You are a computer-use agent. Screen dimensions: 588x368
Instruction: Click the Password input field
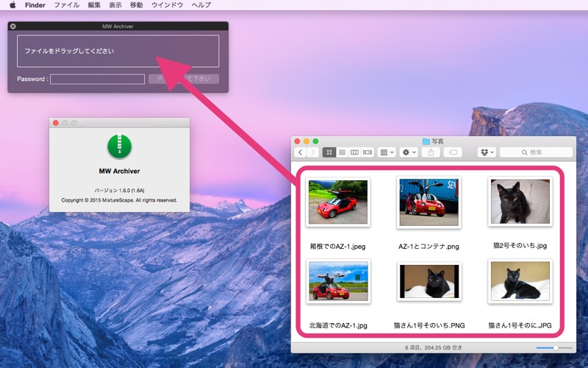[98, 79]
